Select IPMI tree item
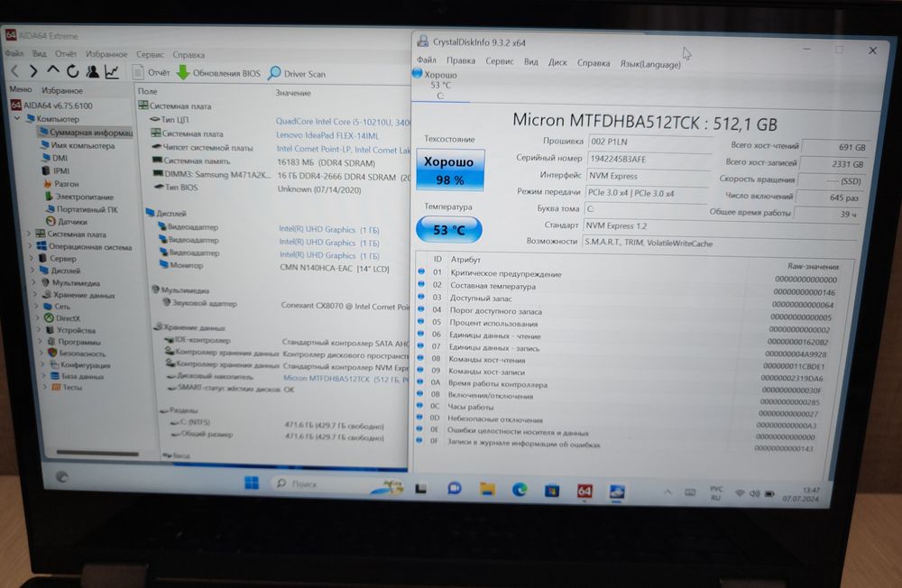Viewport: 902px width, 588px height. (x=56, y=170)
